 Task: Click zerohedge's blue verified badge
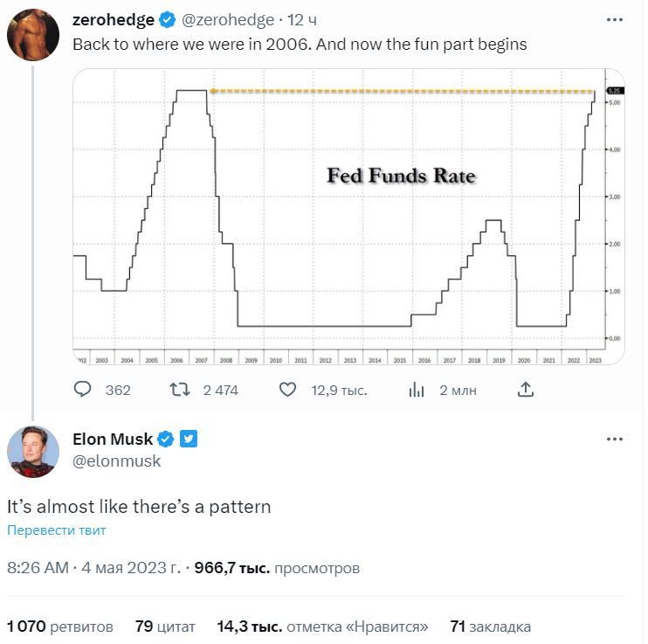tap(169, 20)
